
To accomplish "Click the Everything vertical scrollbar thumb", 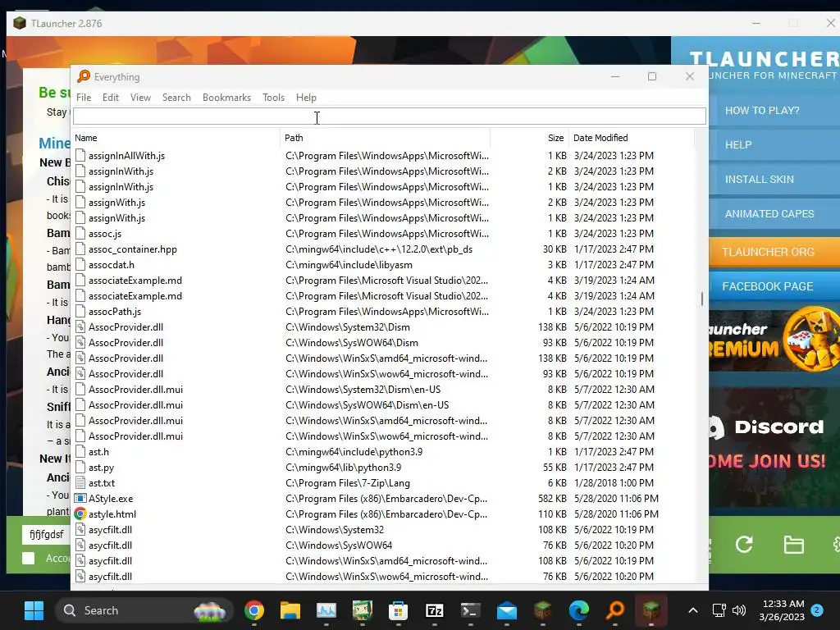I will [702, 299].
